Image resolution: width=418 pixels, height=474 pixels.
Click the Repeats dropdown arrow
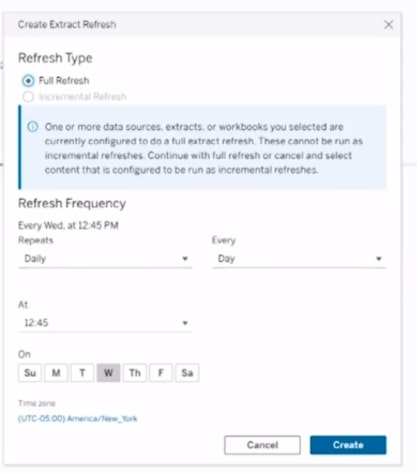pyautogui.click(x=185, y=259)
